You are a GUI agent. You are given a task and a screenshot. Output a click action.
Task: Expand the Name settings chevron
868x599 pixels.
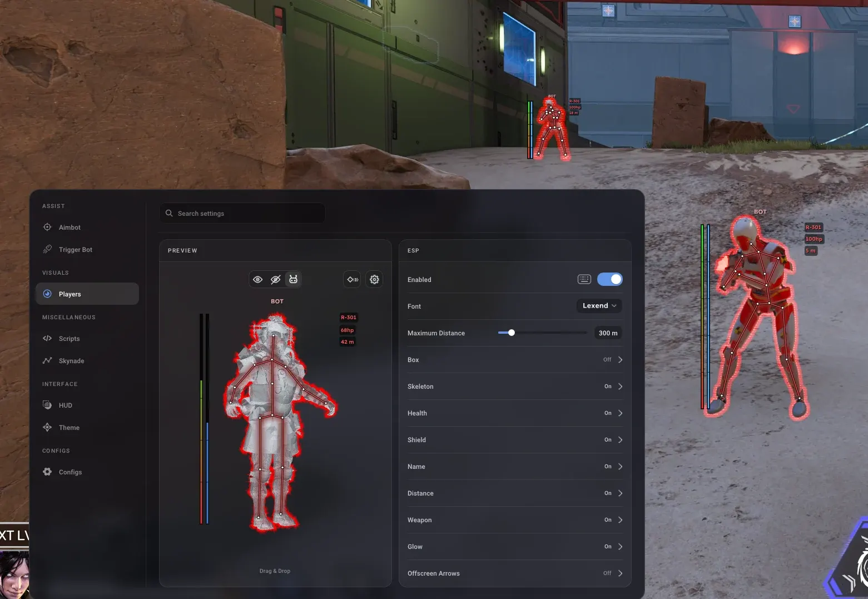(x=620, y=467)
